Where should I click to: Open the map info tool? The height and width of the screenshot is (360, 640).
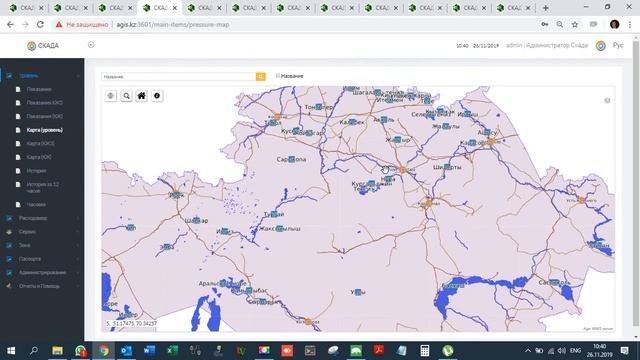coord(157,96)
